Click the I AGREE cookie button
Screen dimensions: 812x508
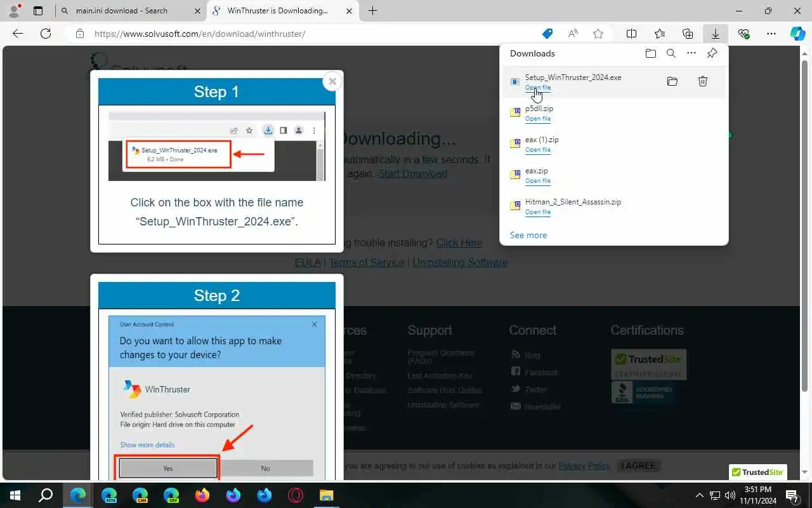tap(638, 465)
